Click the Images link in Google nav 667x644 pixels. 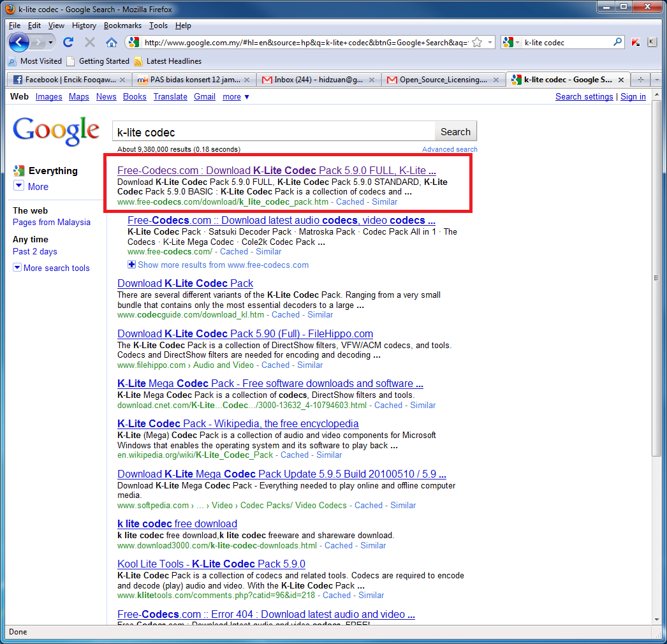49,97
